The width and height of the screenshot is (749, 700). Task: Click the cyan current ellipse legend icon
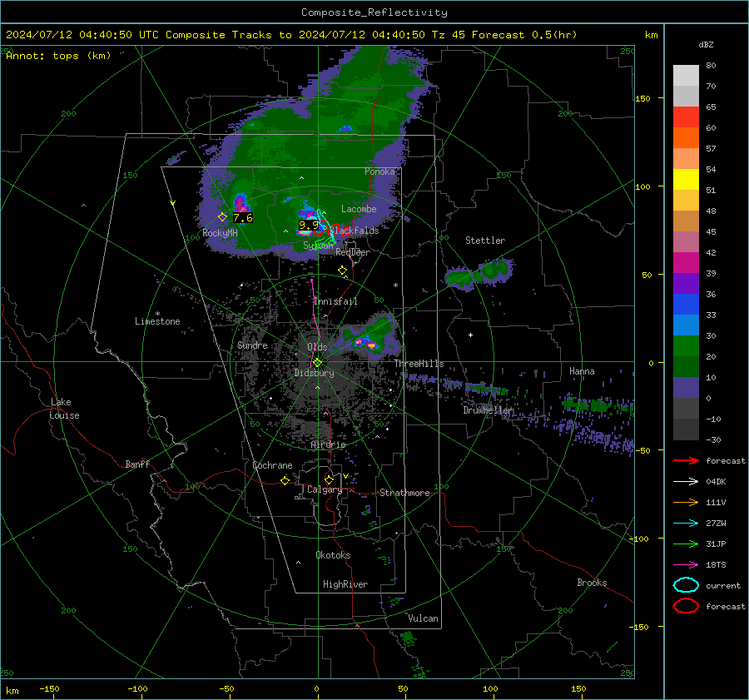point(686,585)
